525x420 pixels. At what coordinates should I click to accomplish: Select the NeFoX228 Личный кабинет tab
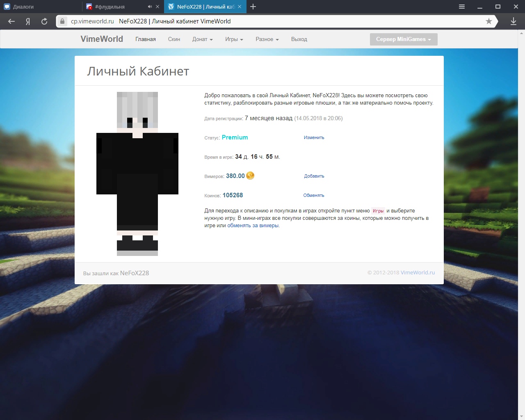coord(205,7)
